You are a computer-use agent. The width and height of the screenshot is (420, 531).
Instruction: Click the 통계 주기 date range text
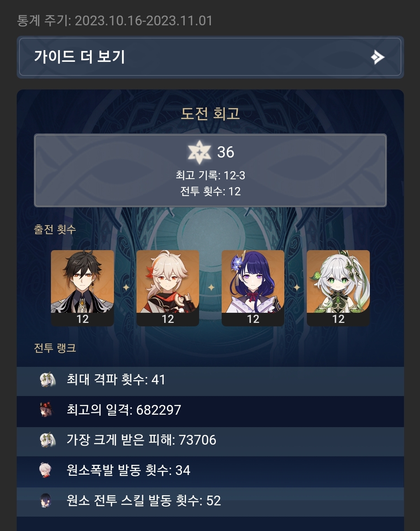pyautogui.click(x=115, y=21)
